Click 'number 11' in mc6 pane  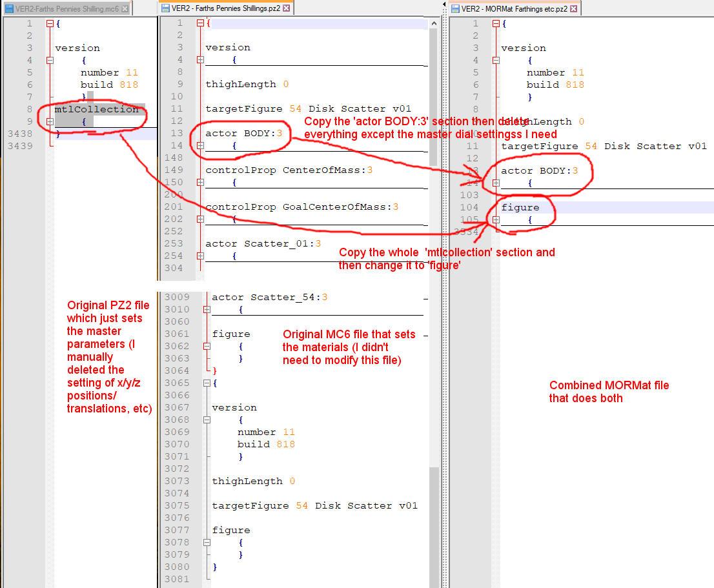tap(109, 73)
